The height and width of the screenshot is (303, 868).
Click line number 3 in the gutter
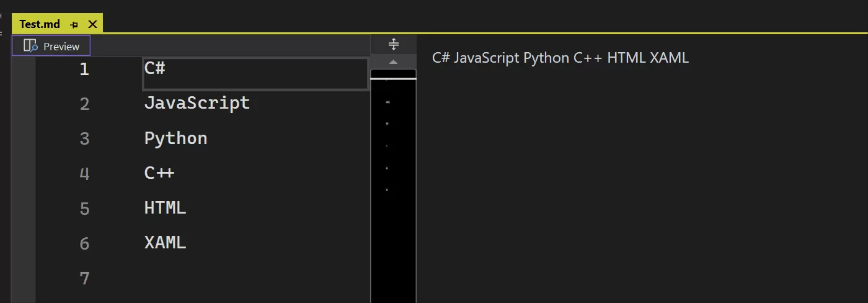tap(84, 138)
